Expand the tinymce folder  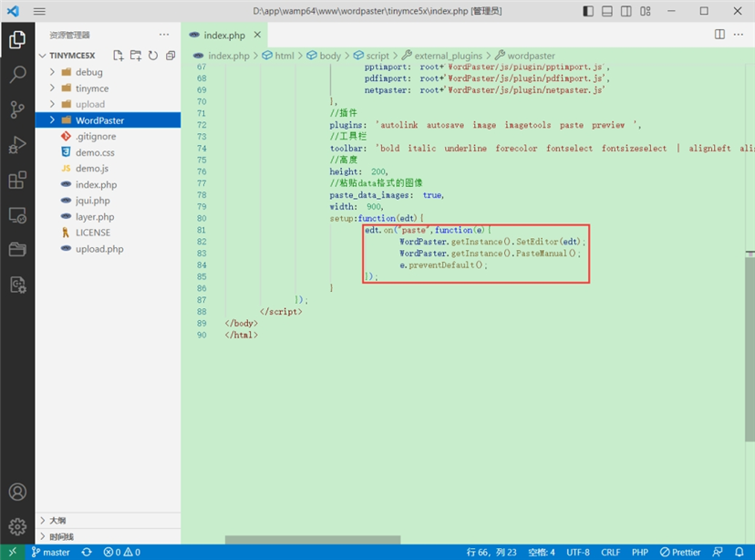pos(53,88)
